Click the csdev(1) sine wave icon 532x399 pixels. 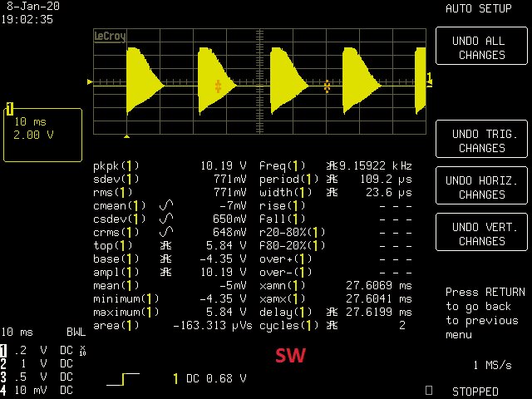(166, 219)
